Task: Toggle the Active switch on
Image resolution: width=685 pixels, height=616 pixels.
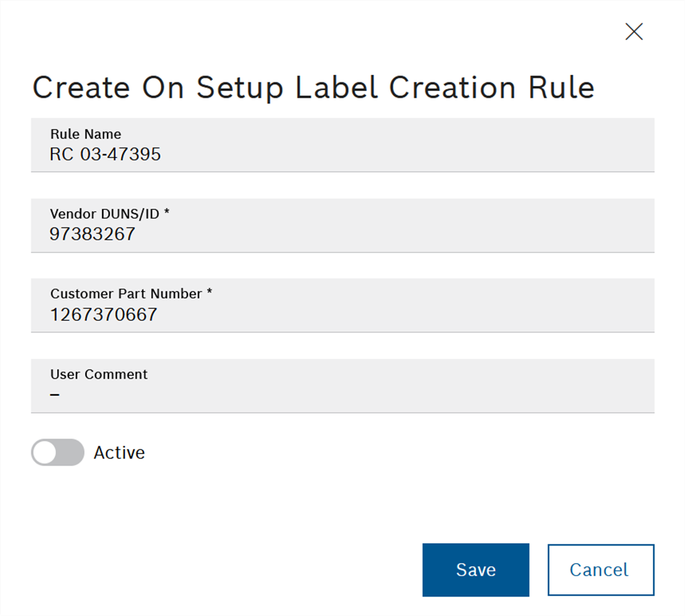Action: (58, 452)
